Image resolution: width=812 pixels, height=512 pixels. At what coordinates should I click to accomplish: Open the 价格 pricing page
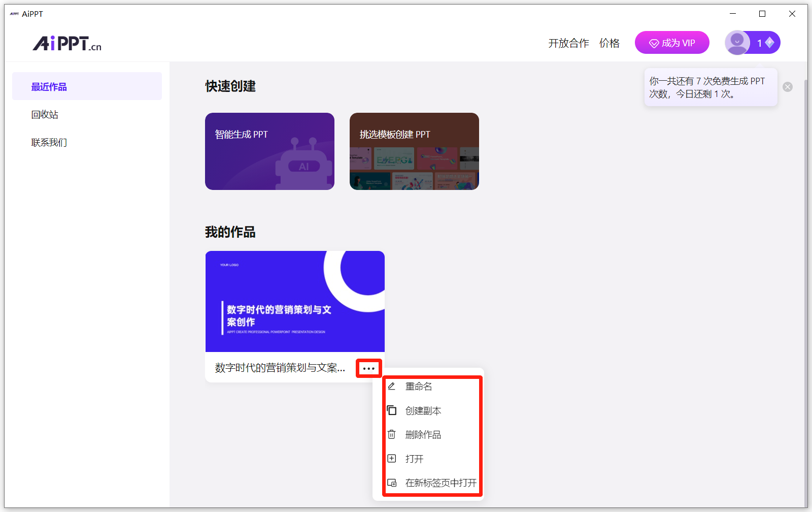point(610,43)
